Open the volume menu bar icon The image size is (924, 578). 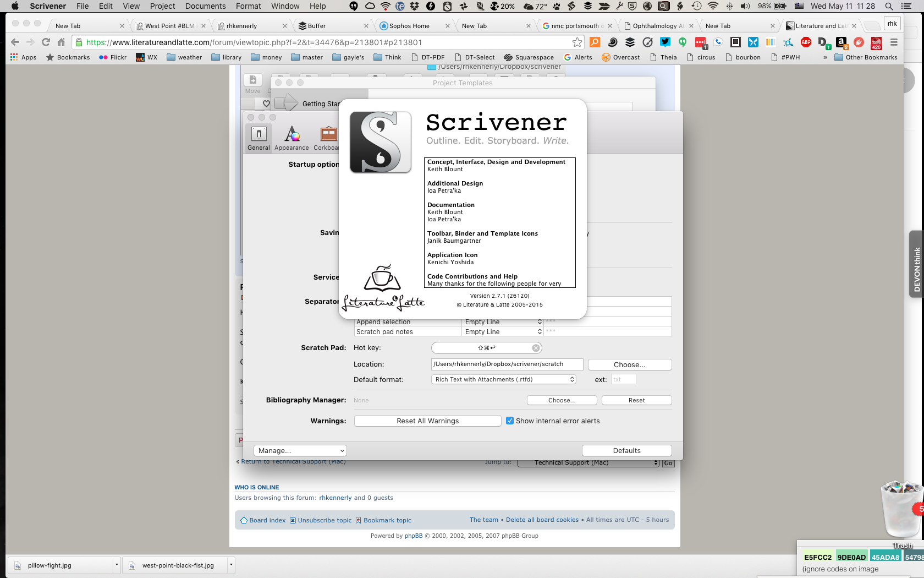pos(745,6)
